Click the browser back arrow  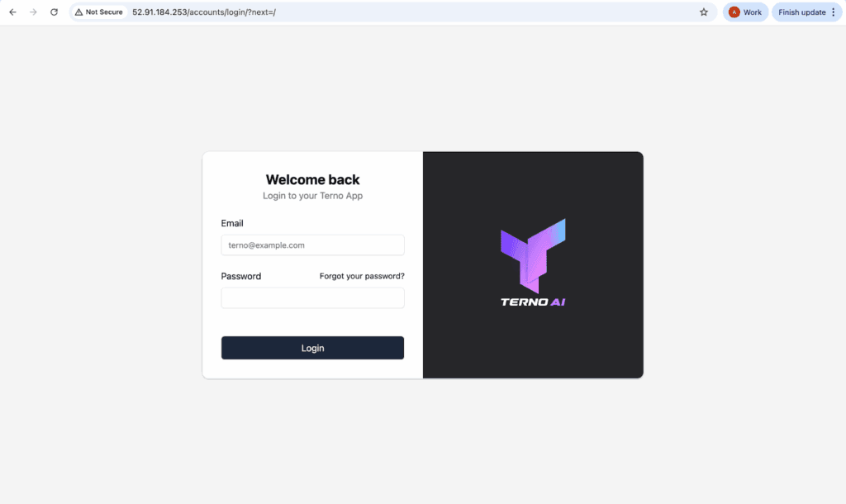coord(12,12)
